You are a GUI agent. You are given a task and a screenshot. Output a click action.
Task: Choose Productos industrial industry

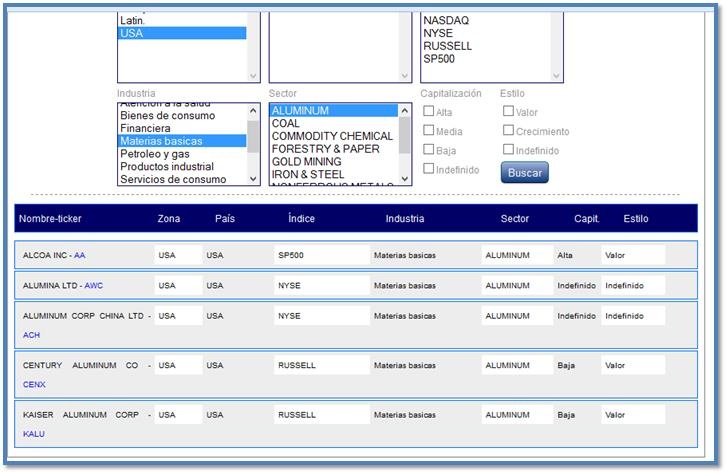tap(182, 167)
